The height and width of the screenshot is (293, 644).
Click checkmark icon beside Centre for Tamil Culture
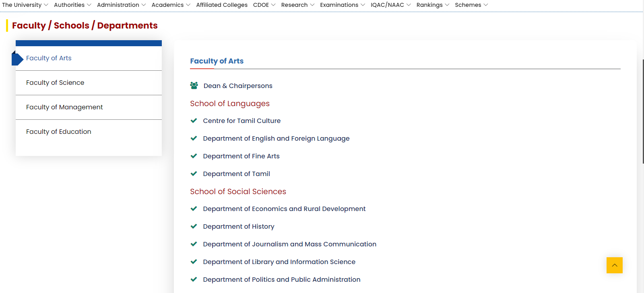coord(194,121)
